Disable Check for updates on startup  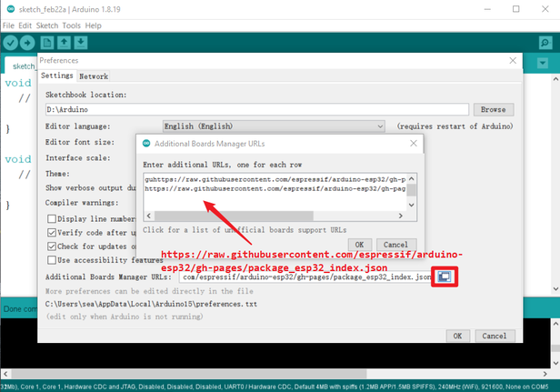point(52,246)
